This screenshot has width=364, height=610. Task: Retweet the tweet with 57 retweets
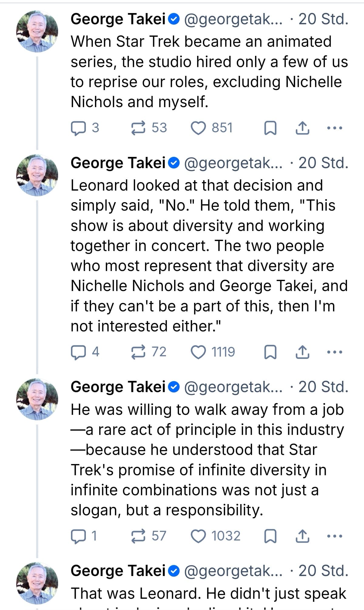139,536
